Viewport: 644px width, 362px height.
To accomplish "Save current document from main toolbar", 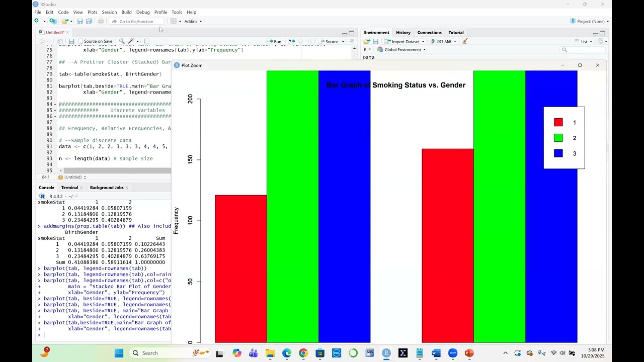I will [x=79, y=21].
